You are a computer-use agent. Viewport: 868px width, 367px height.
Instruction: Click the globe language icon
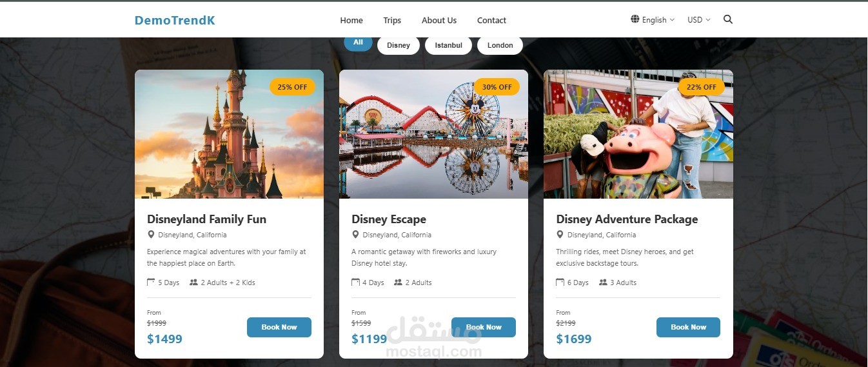pyautogui.click(x=635, y=19)
